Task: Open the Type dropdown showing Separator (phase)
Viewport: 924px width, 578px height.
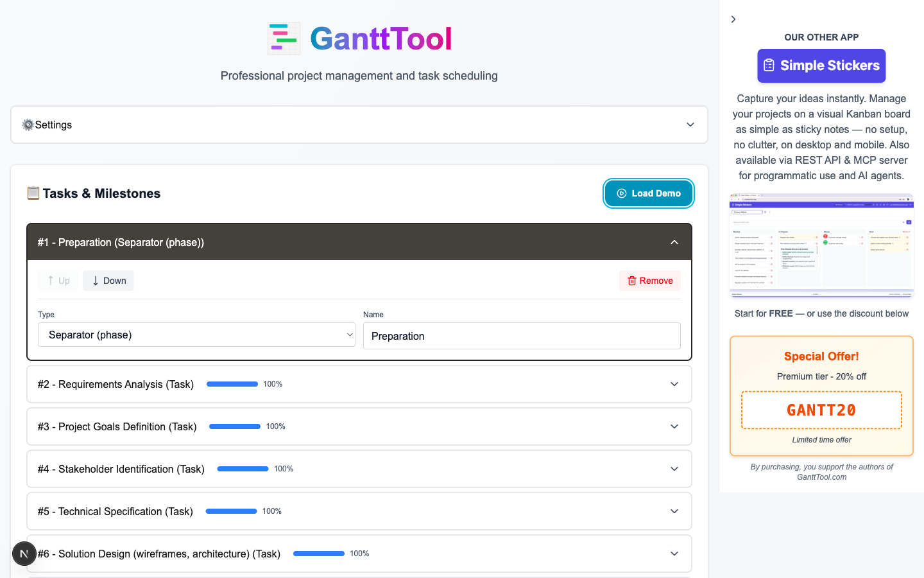Action: coord(196,335)
